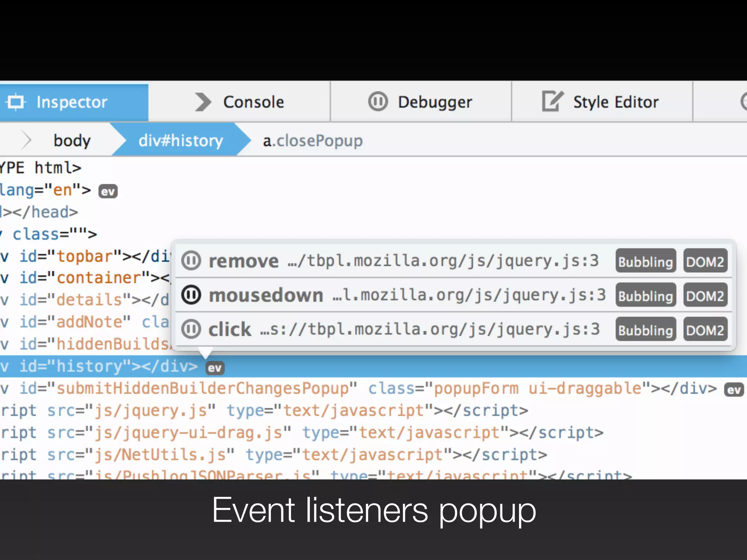Click Bubbling badge on mousedown row
The height and width of the screenshot is (560, 747).
point(646,295)
